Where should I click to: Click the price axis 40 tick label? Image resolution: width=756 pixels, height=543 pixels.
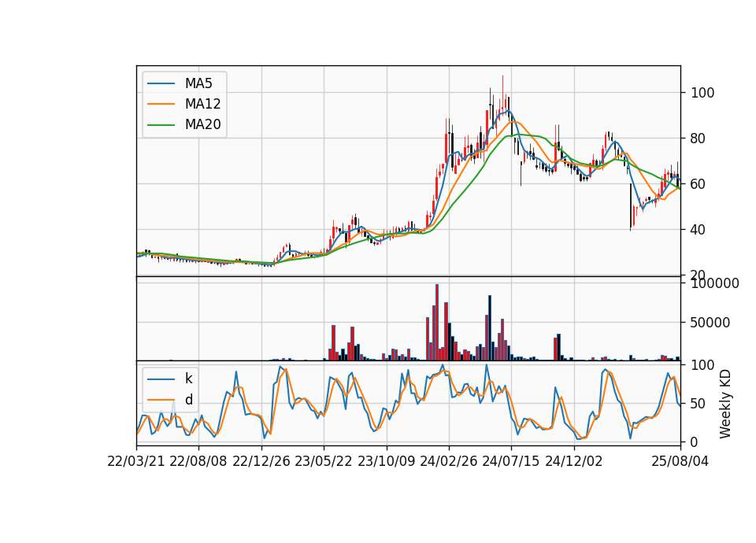click(x=698, y=230)
